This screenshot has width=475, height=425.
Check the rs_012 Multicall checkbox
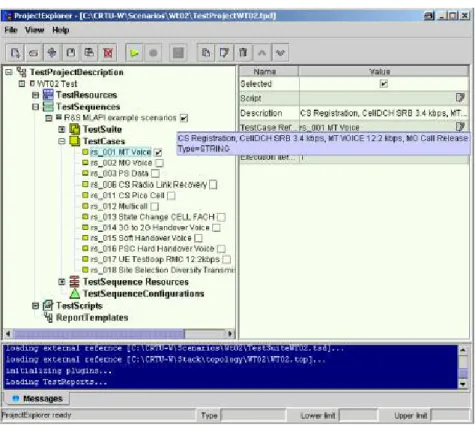[155, 206]
